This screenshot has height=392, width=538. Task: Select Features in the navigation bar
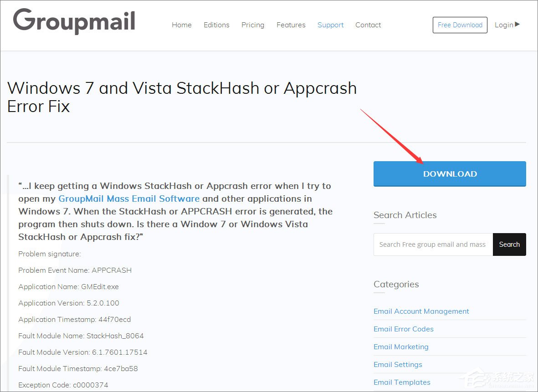click(x=291, y=25)
